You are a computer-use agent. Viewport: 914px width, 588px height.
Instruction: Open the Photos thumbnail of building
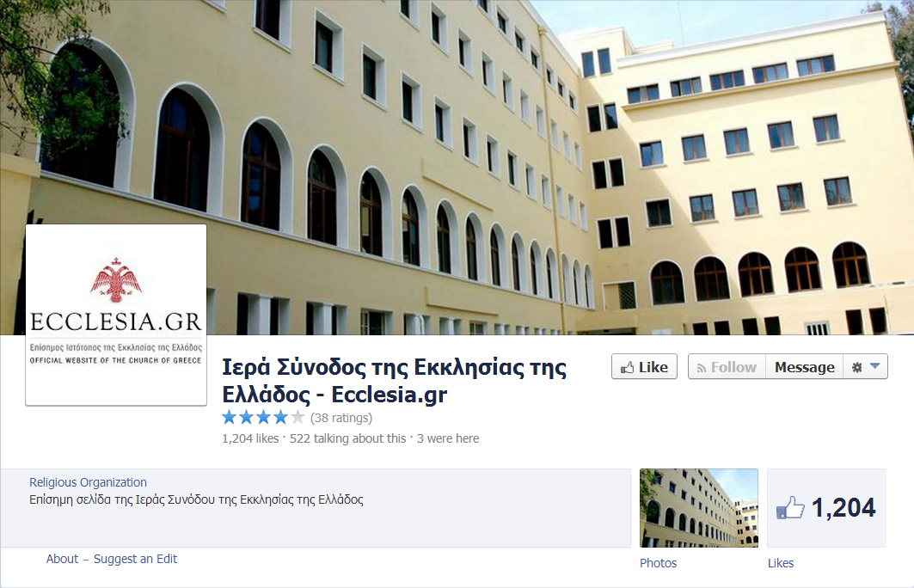(x=699, y=508)
